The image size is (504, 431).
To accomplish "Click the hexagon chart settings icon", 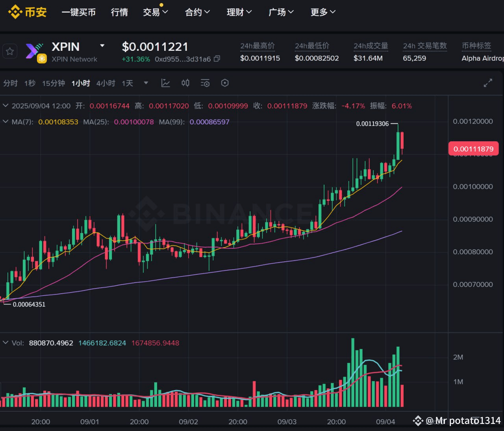I will [x=225, y=83].
